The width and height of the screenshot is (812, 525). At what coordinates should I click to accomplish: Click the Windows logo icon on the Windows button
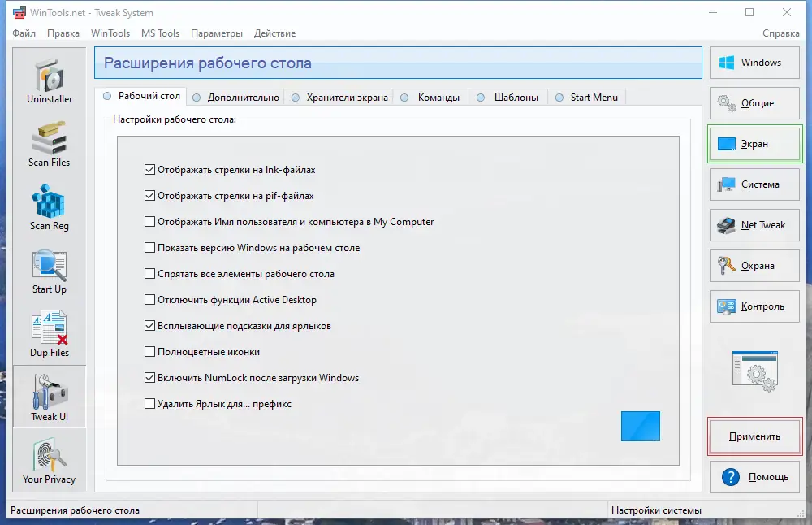click(x=727, y=63)
